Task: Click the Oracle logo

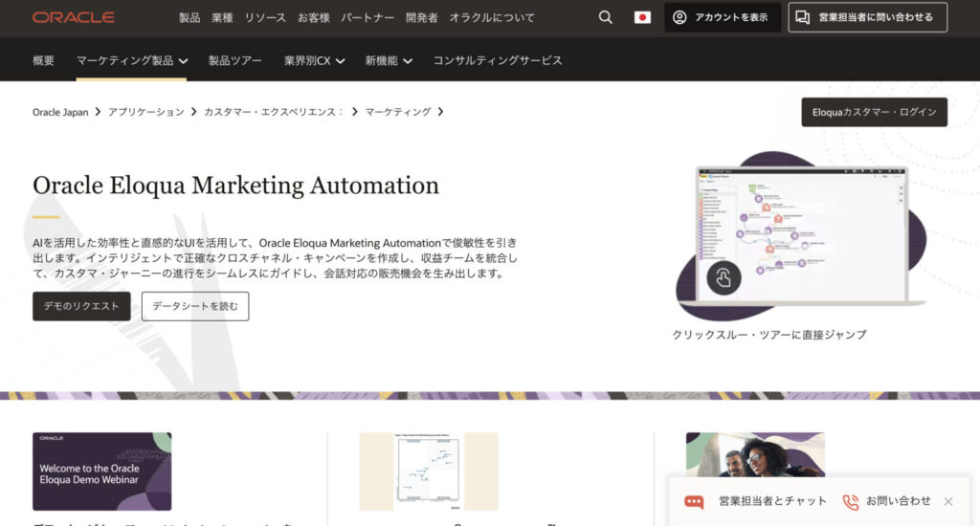Action: pos(73,17)
